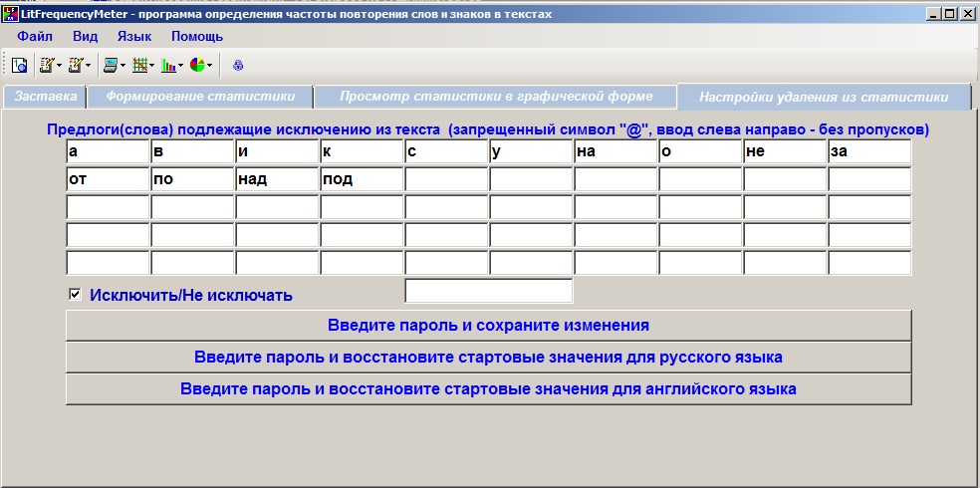Image resolution: width=980 pixels, height=488 pixels.
Task: Click the cell containing 'о'
Action: click(700, 151)
